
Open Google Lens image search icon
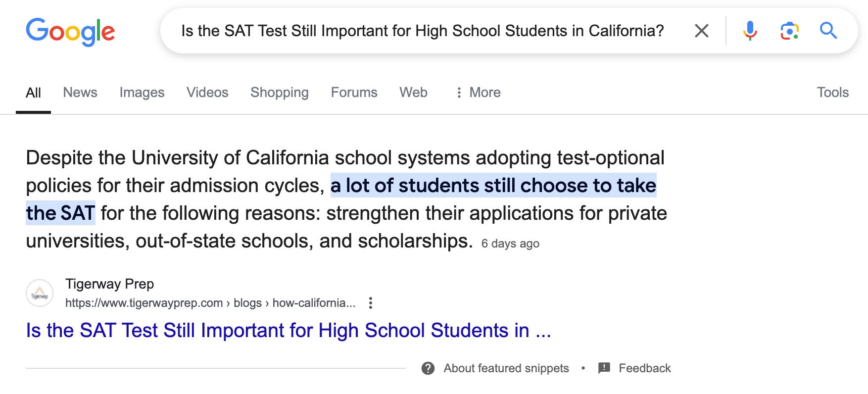click(x=789, y=31)
